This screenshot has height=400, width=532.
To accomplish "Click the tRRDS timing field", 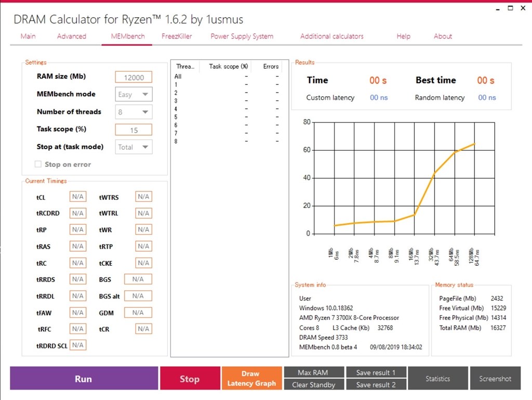I will pos(78,279).
